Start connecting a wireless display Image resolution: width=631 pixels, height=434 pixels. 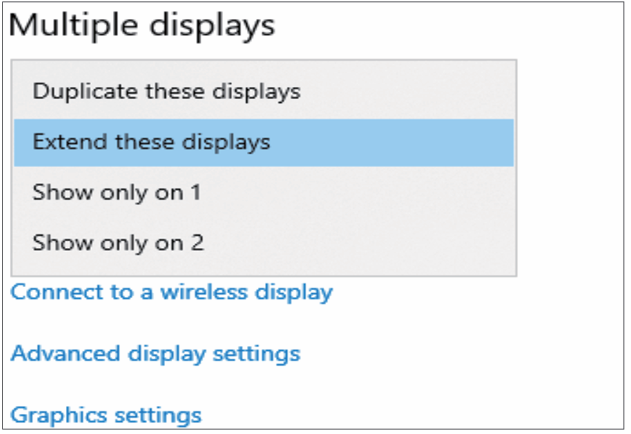171,293
